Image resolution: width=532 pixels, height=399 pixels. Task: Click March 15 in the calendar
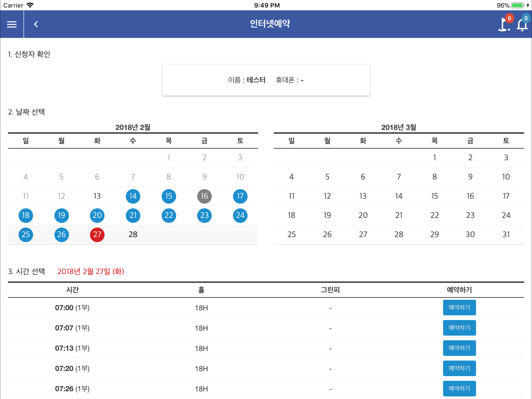pyautogui.click(x=434, y=196)
